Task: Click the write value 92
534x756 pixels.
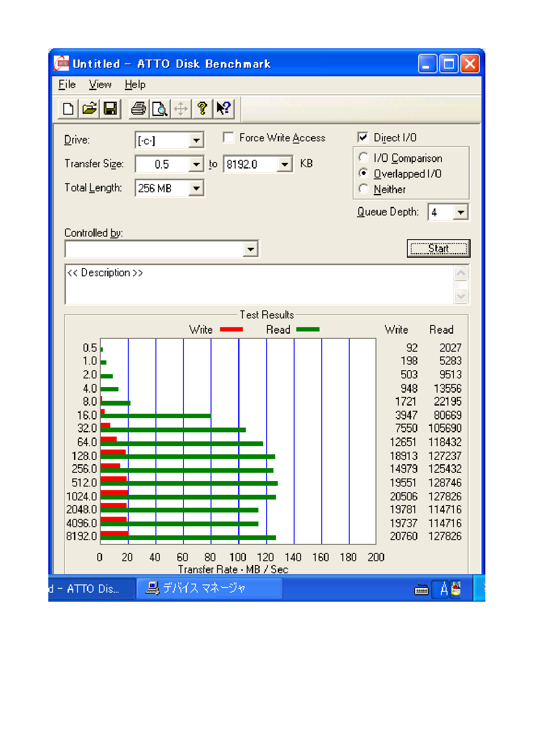Action: click(x=412, y=348)
